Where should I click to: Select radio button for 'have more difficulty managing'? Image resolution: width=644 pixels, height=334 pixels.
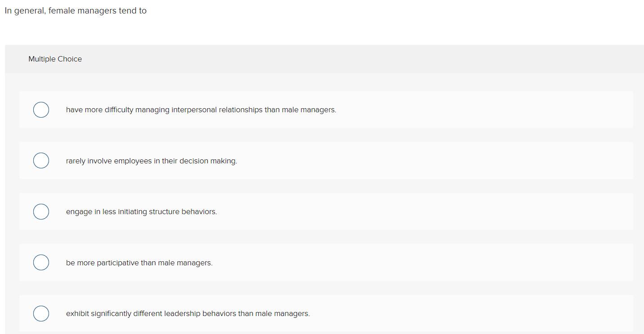[41, 110]
